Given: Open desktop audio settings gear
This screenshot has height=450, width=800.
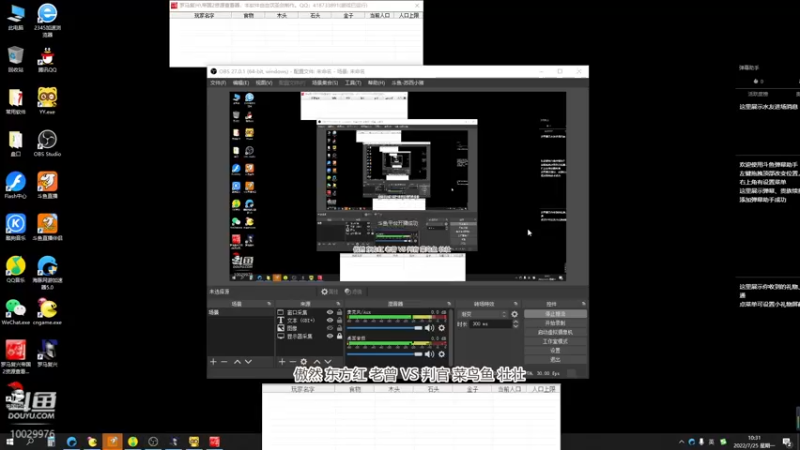Looking at the screenshot, I should click(x=442, y=354).
